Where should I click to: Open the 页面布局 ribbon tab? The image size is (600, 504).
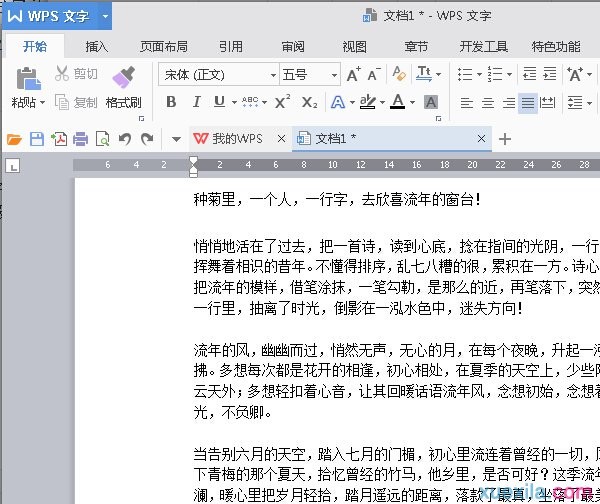[x=163, y=47]
